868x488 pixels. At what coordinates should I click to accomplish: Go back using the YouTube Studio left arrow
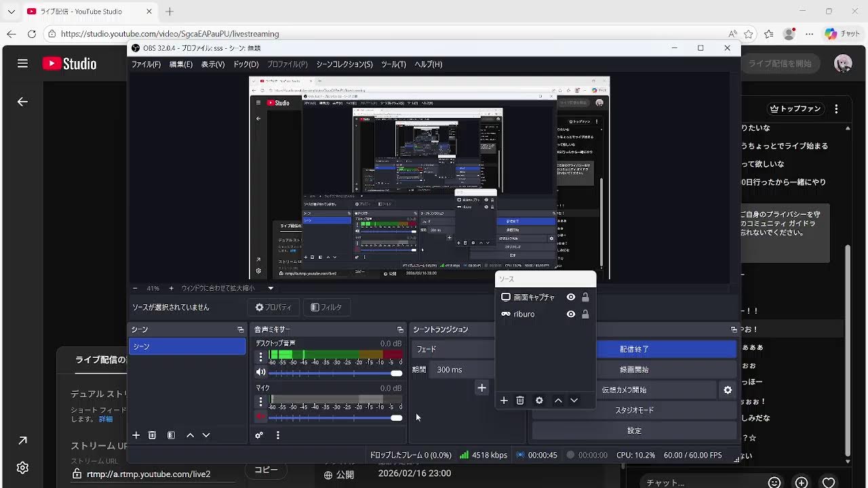click(22, 102)
